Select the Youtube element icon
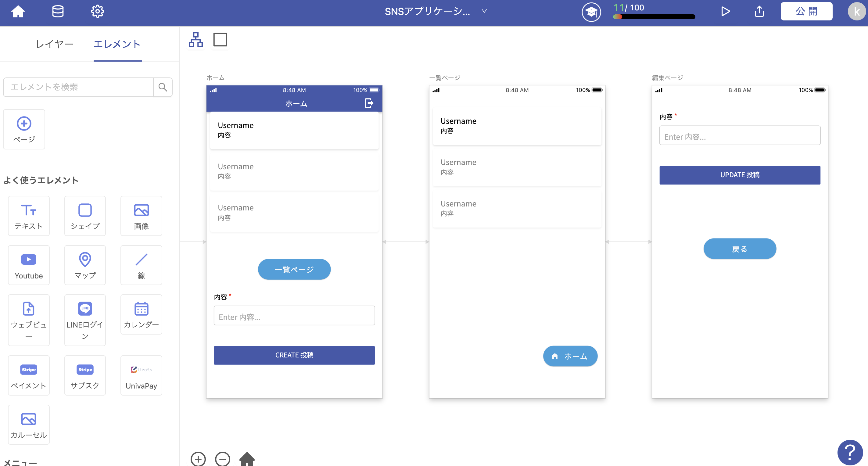This screenshot has height=466, width=868. 28,265
